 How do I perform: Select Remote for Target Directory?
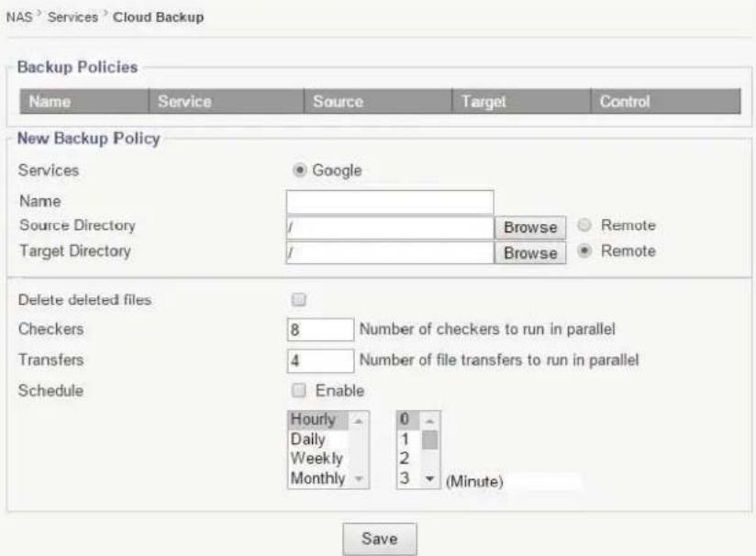[x=584, y=250]
